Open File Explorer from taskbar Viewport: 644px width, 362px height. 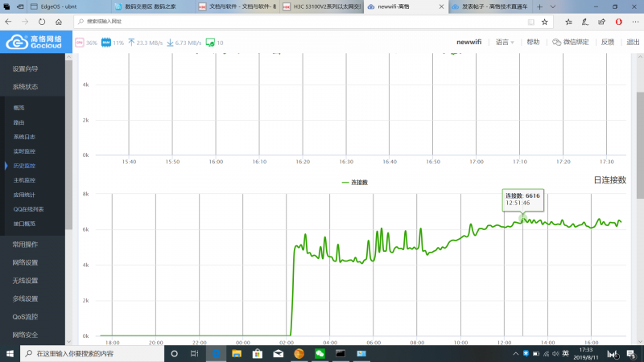237,353
